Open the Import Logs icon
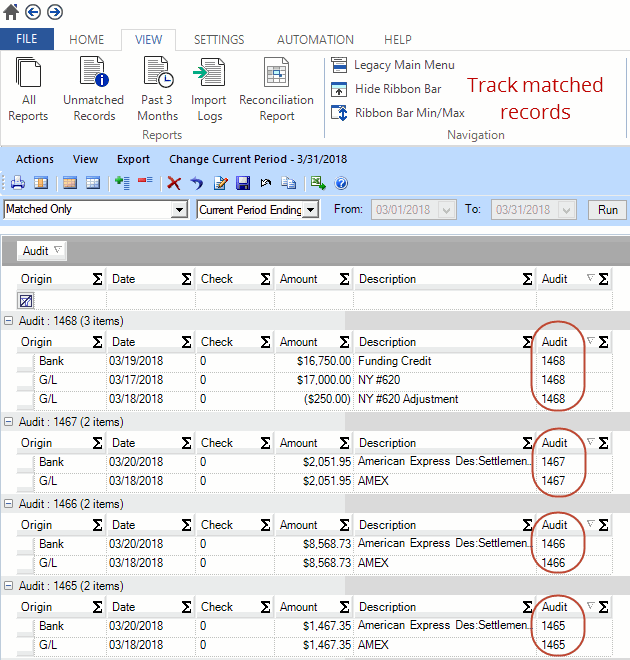The height and width of the screenshot is (660, 630). [209, 89]
